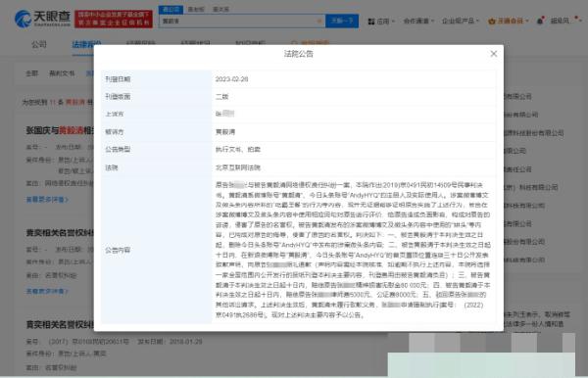Image resolution: width=588 pixels, height=378 pixels.
Task: Select the 裁判文书 filter
Action: point(62,73)
